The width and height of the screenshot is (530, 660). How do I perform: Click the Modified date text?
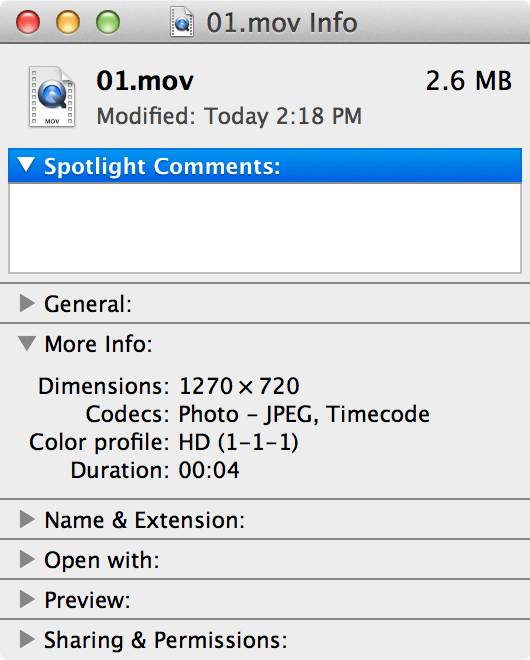(229, 116)
